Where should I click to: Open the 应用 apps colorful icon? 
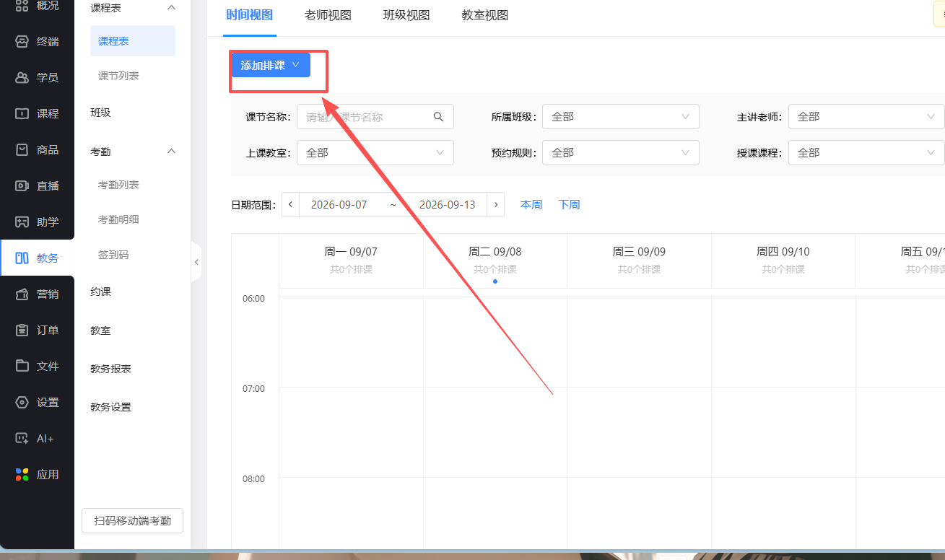22,474
